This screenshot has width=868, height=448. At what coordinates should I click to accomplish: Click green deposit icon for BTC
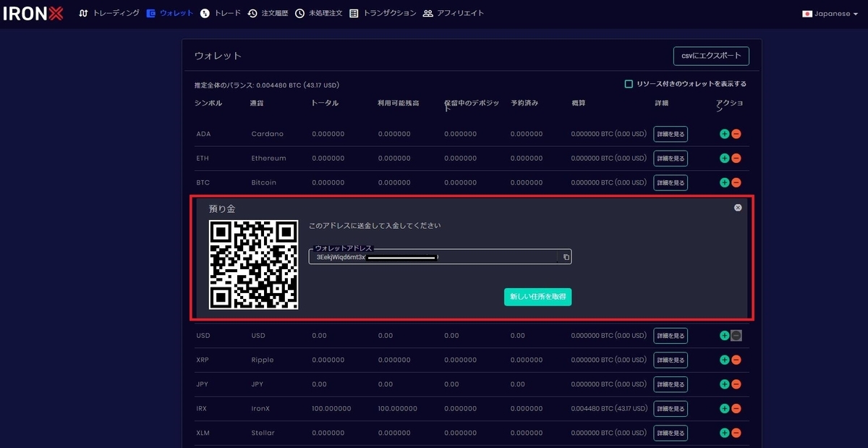click(724, 182)
